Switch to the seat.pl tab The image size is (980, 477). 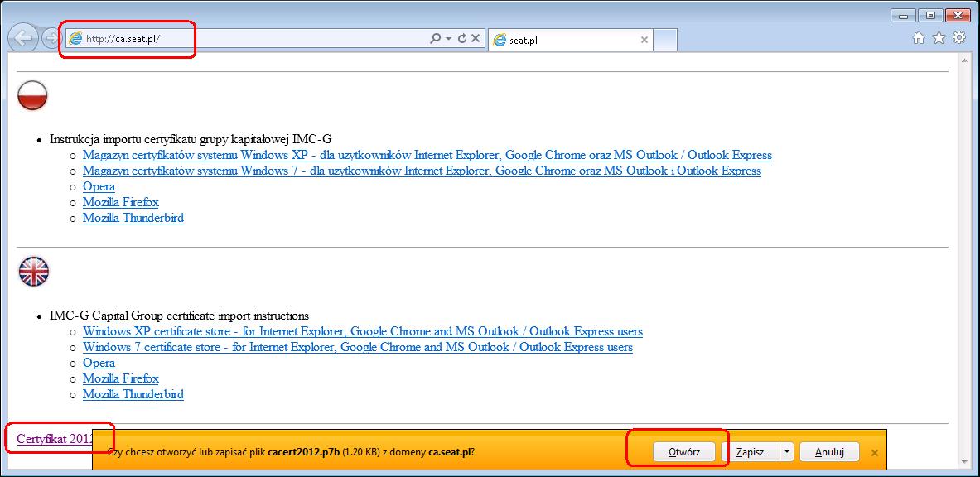tap(563, 40)
